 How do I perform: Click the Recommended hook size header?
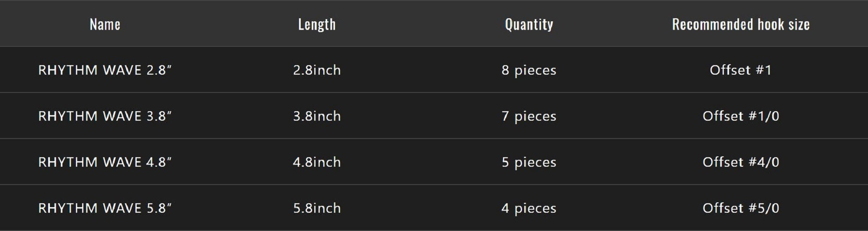[741, 24]
